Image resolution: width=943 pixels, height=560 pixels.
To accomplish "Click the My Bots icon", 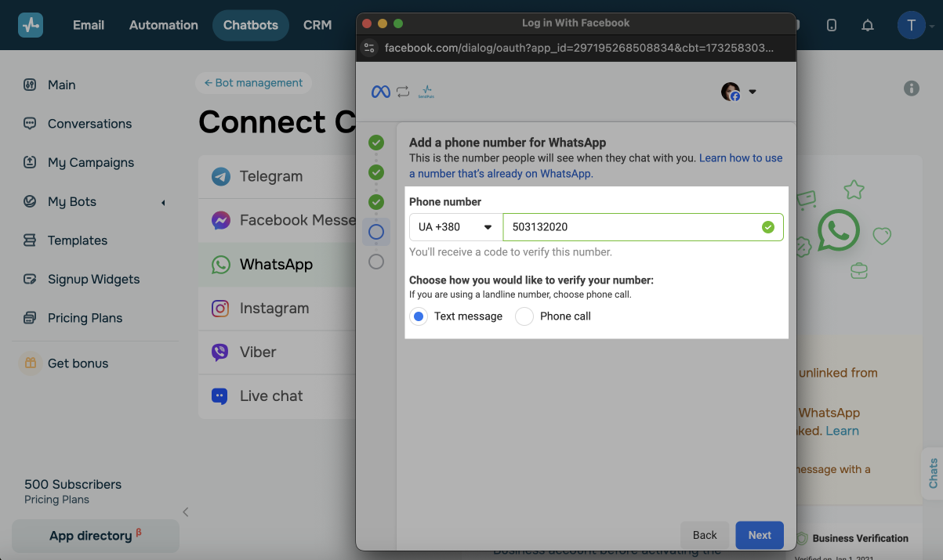I will tap(30, 201).
